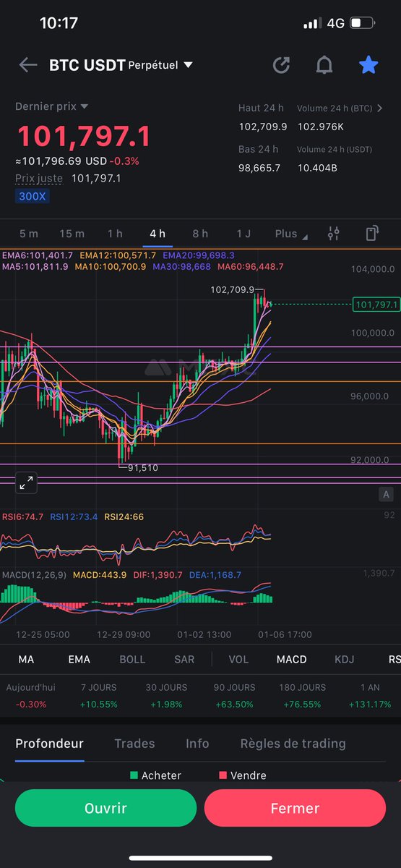Toggle the SAR indicator
This screenshot has width=401, height=868.
click(x=184, y=659)
